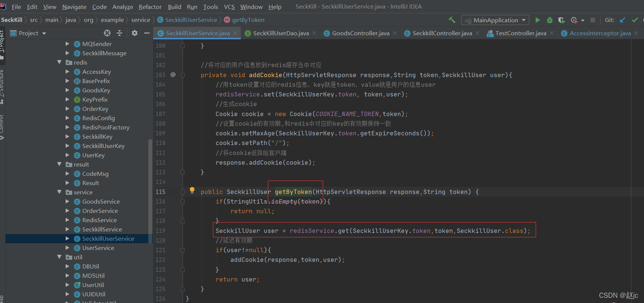
Task: Open the Refactor menu
Action: click(150, 7)
